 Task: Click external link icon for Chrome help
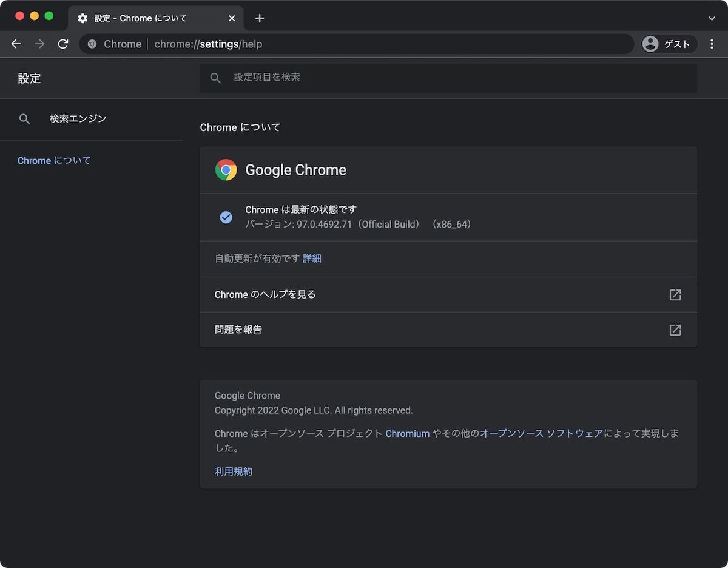(x=675, y=295)
